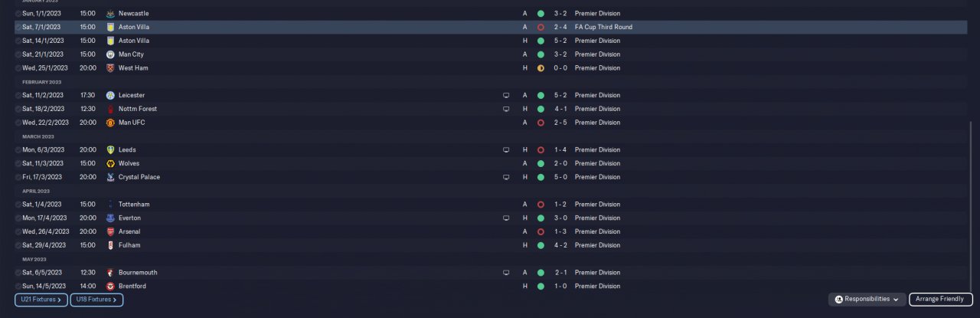
Task: Click the Wolves club crest icon
Action: [x=111, y=163]
